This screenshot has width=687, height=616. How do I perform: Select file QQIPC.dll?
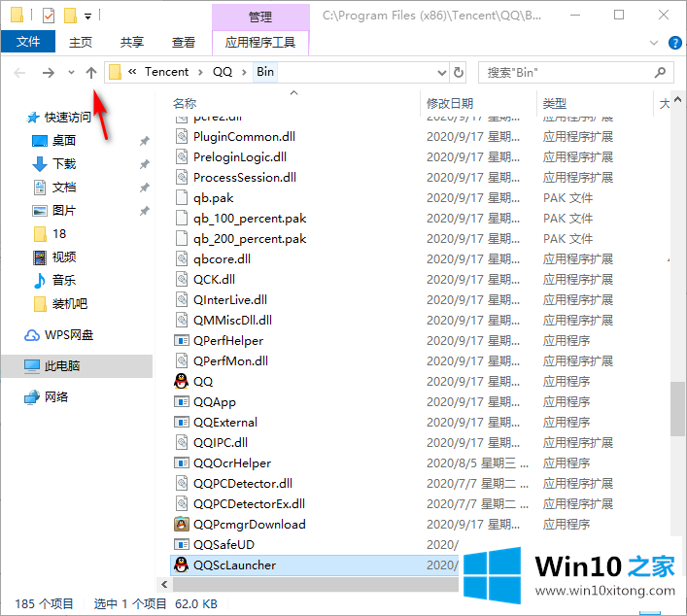pyautogui.click(x=221, y=442)
